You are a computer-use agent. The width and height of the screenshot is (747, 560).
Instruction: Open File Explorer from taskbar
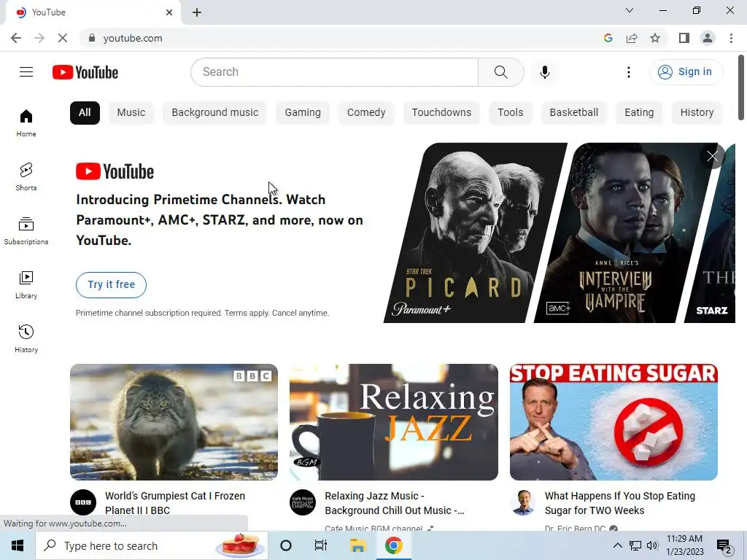coord(357,545)
